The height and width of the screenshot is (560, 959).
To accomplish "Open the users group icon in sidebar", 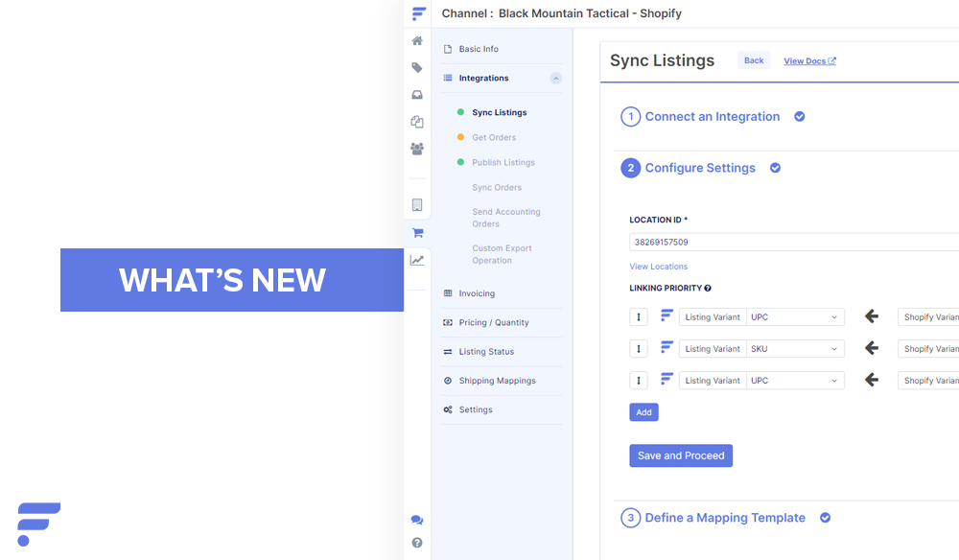I will click(x=417, y=149).
